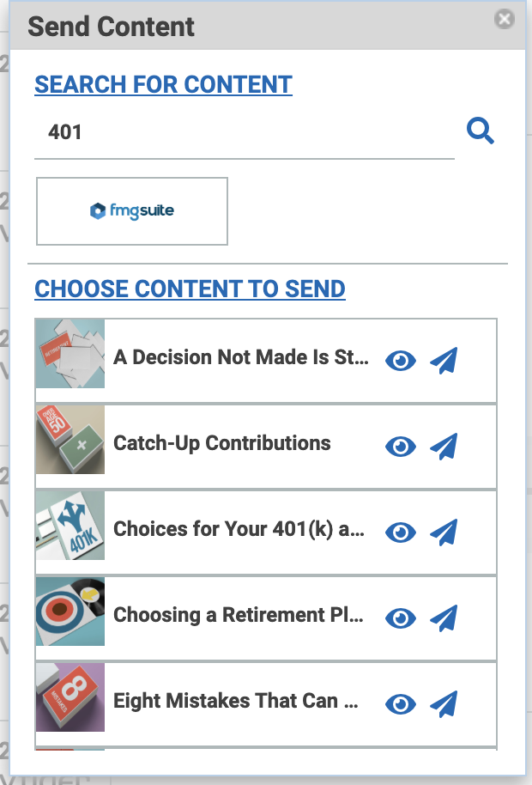Send the Catch-Up Contributions article
532x785 pixels.
pyautogui.click(x=444, y=447)
